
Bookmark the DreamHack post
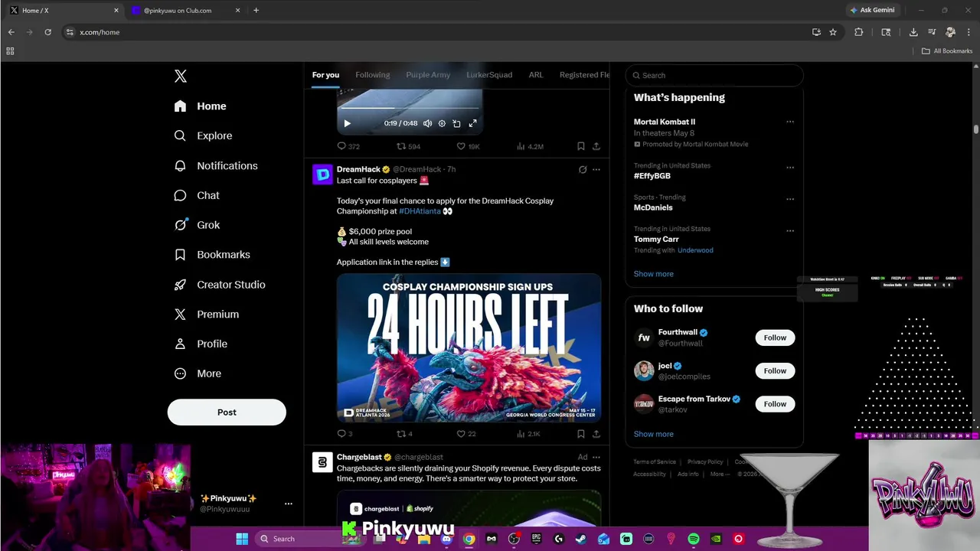coord(581,434)
